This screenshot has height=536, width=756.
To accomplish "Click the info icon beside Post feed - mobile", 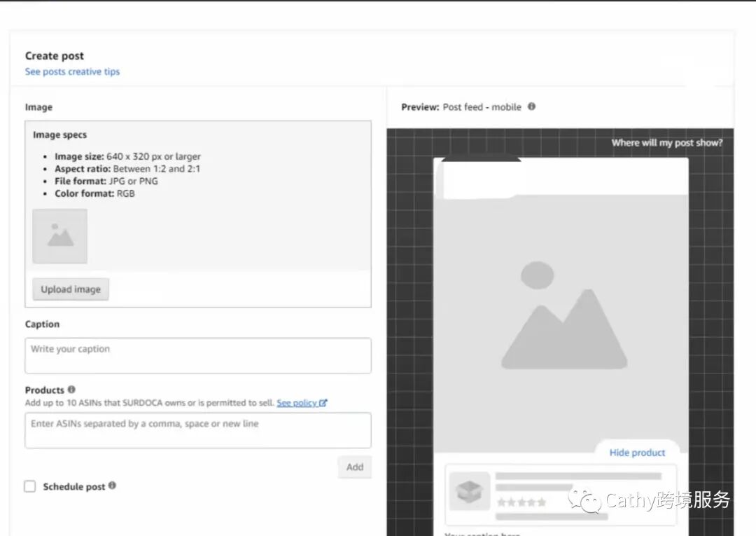I will 531,106.
